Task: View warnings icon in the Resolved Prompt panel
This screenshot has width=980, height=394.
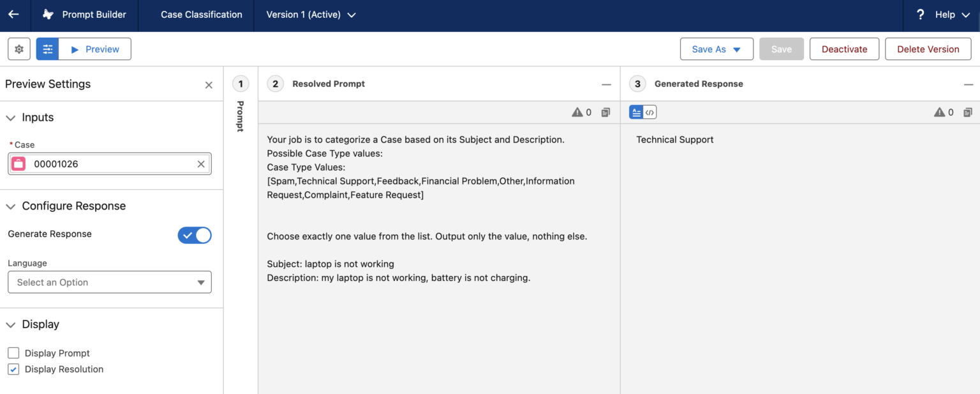Action: pyautogui.click(x=578, y=112)
